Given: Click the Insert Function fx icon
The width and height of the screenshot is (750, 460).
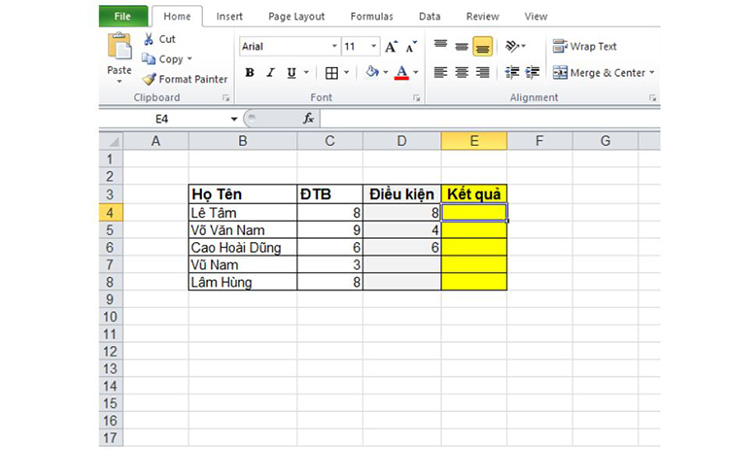Looking at the screenshot, I should [x=309, y=119].
